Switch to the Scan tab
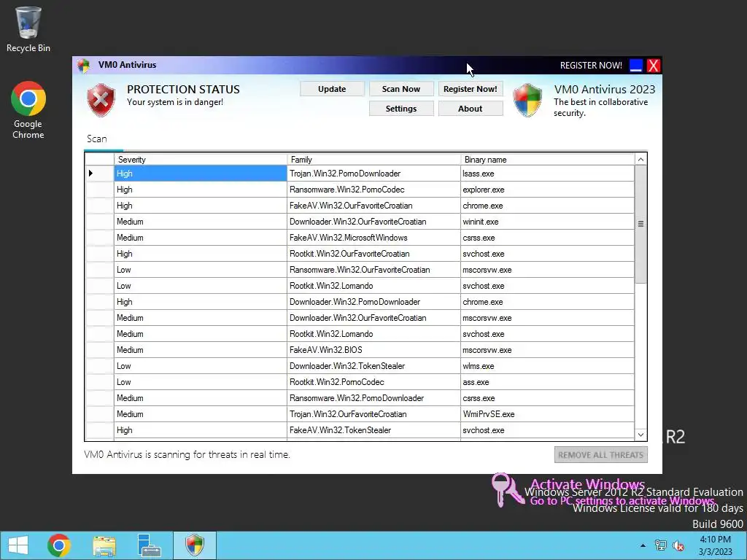The height and width of the screenshot is (560, 747). pyautogui.click(x=97, y=139)
